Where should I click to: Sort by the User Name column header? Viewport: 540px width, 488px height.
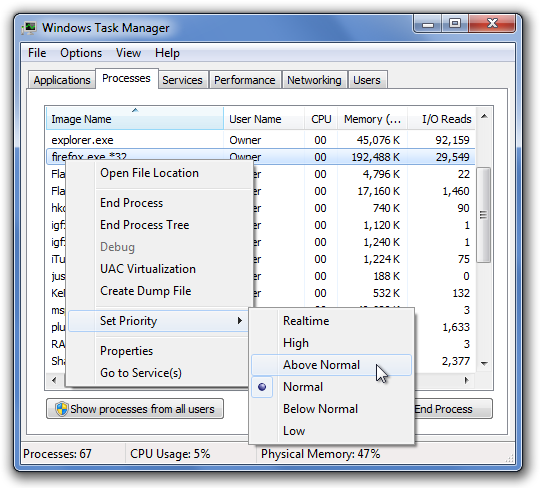(x=264, y=119)
